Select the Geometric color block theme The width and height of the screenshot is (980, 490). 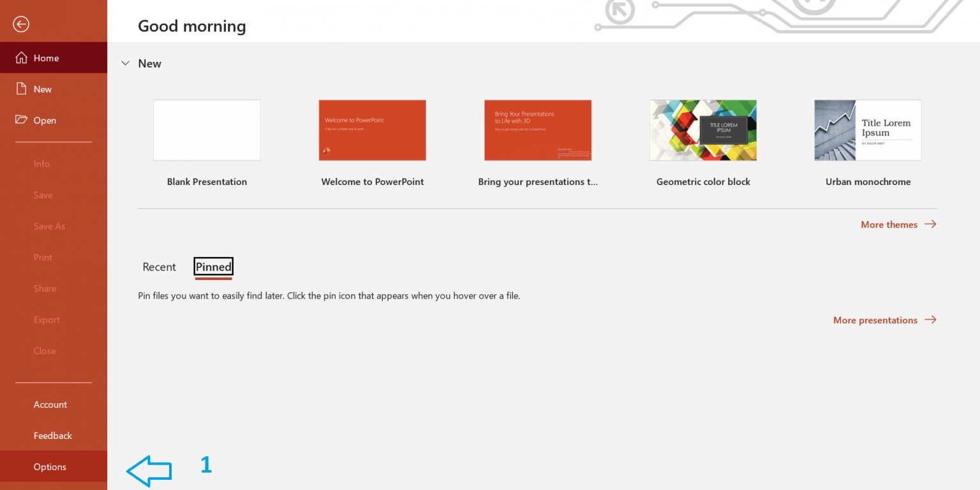tap(703, 130)
